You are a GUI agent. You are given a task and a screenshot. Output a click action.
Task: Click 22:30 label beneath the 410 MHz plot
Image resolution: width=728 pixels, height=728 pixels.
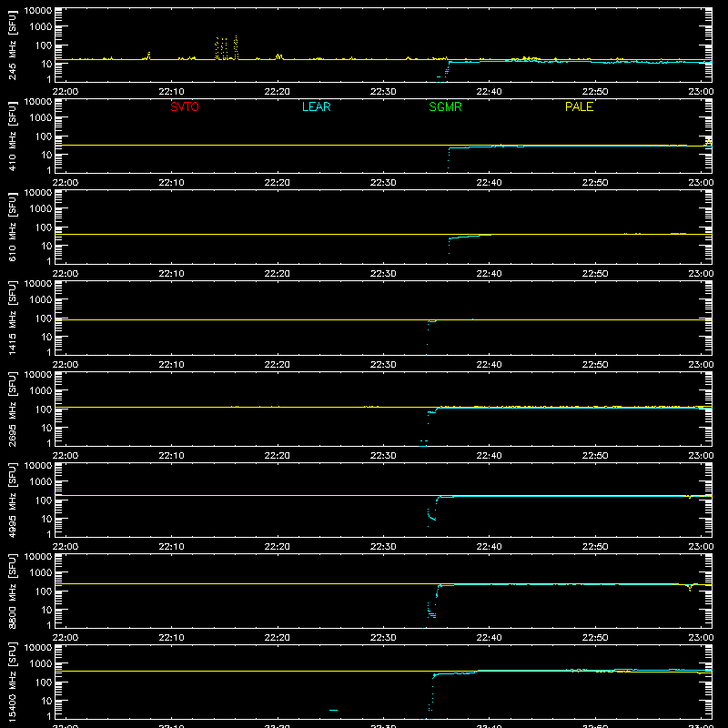(383, 183)
